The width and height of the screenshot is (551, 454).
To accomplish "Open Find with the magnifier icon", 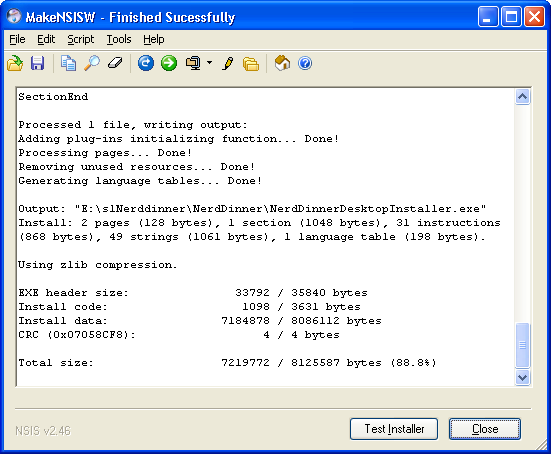I will [x=92, y=64].
